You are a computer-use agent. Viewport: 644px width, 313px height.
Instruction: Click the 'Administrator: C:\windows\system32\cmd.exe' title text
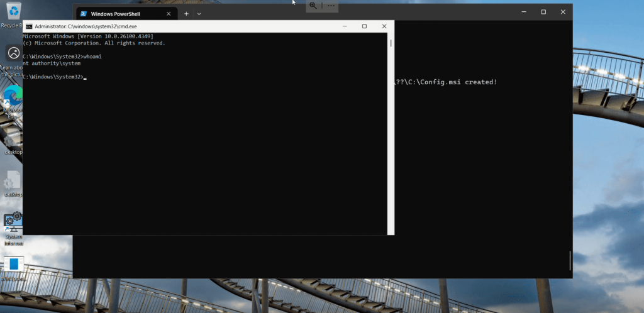(86, 26)
